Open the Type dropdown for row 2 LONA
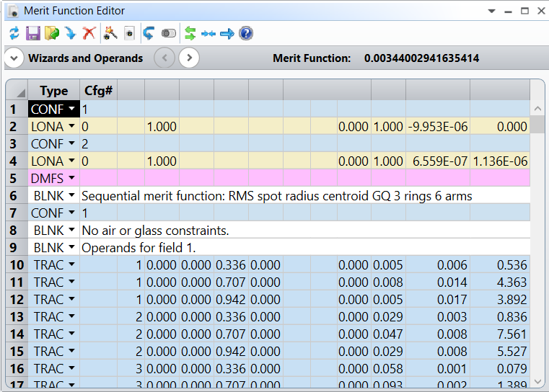 [x=71, y=126]
